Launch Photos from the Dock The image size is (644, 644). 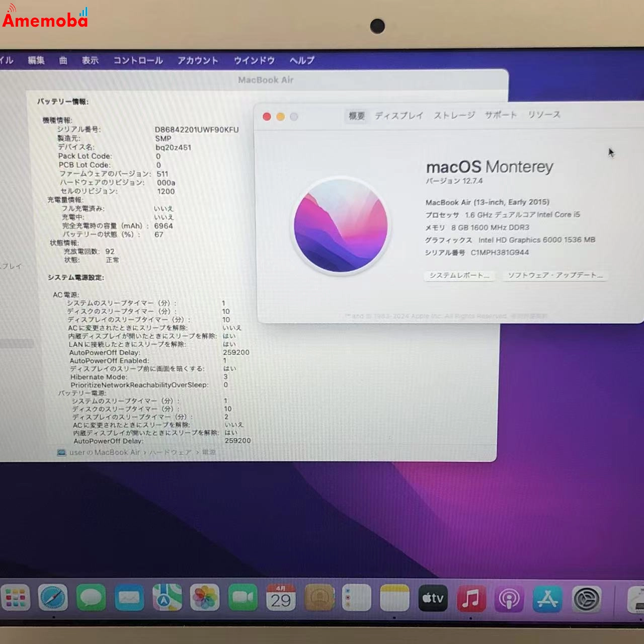coord(205,598)
